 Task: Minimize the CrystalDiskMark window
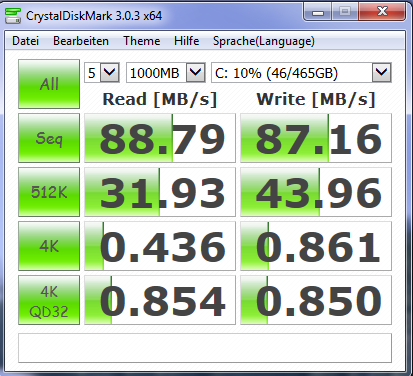[318, 13]
